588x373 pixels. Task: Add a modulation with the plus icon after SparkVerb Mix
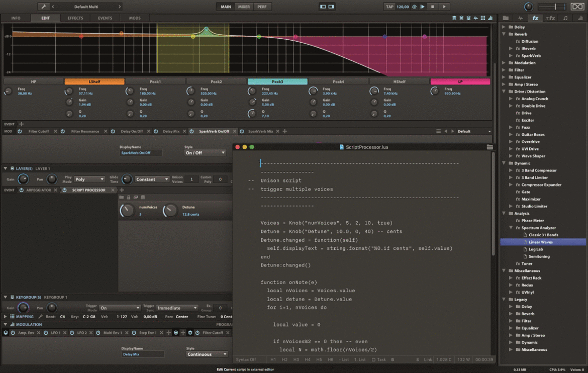285,131
